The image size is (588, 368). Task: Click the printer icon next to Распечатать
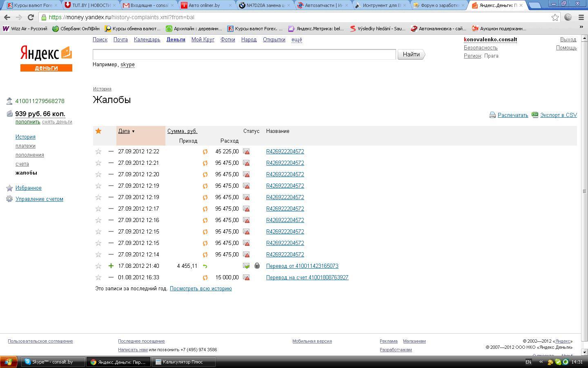[x=492, y=115]
